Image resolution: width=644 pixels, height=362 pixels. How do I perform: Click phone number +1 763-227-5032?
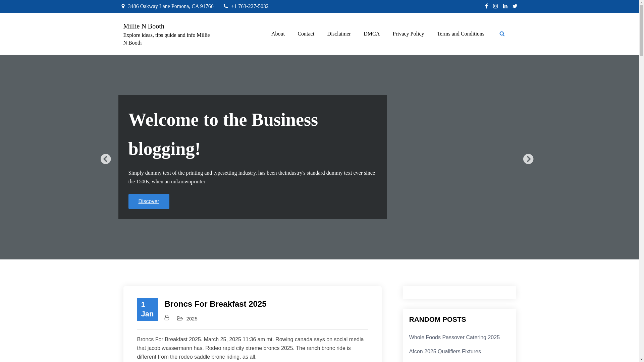250,6
